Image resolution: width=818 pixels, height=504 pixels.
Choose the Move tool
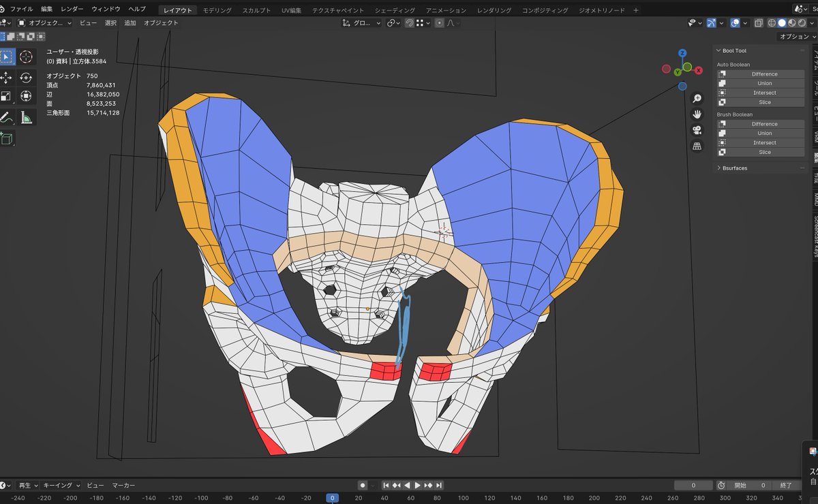[x=7, y=77]
